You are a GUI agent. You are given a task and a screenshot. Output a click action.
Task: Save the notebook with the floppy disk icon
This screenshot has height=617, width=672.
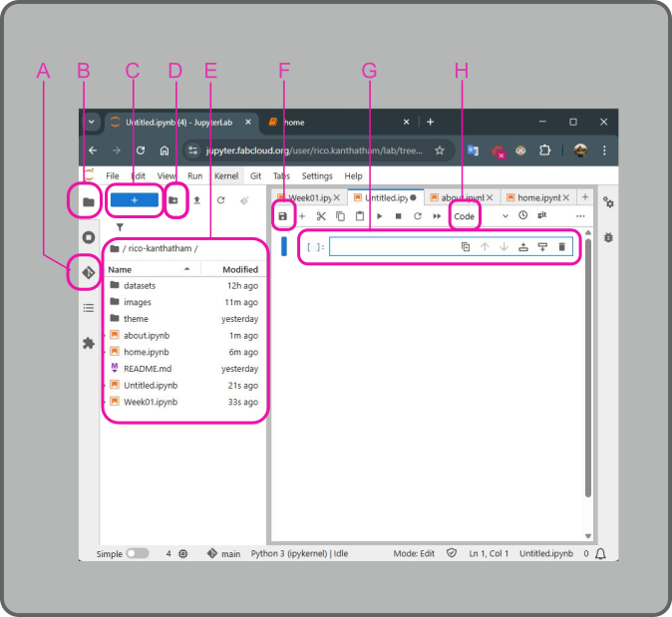click(x=283, y=216)
